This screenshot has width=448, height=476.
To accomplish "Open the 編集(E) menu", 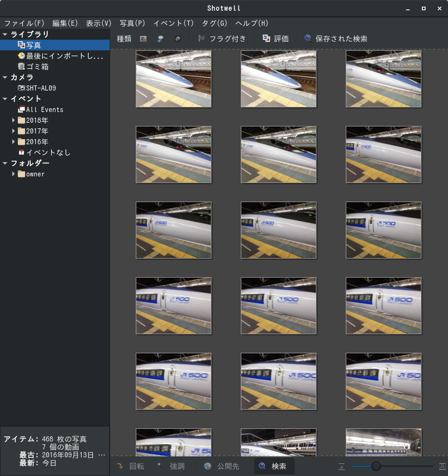I will click(65, 23).
